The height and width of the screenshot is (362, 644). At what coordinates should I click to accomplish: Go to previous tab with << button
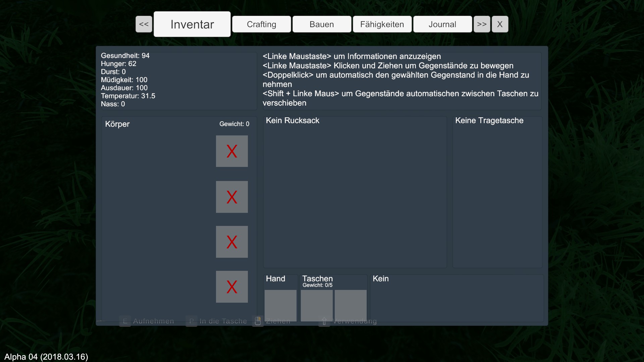[144, 24]
